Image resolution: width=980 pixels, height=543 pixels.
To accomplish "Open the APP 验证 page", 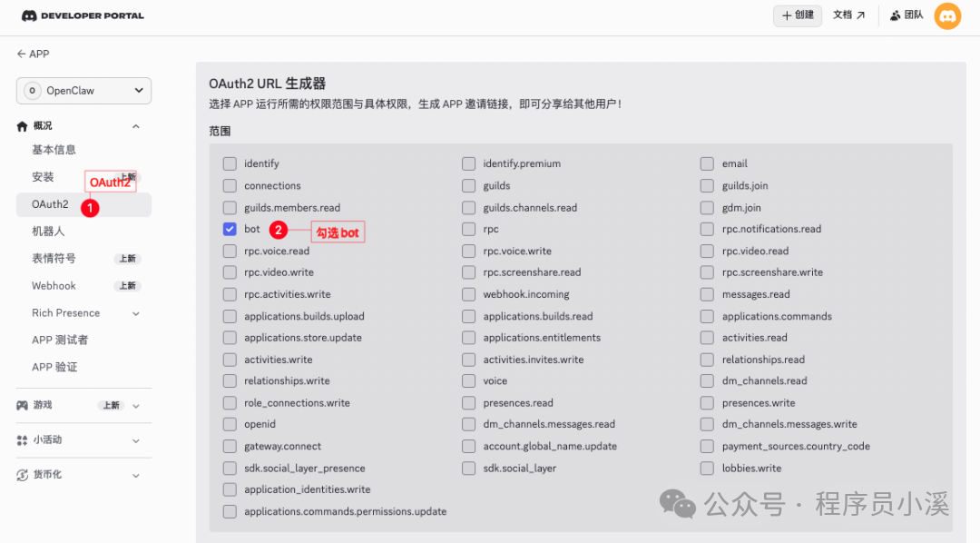I will point(54,367).
